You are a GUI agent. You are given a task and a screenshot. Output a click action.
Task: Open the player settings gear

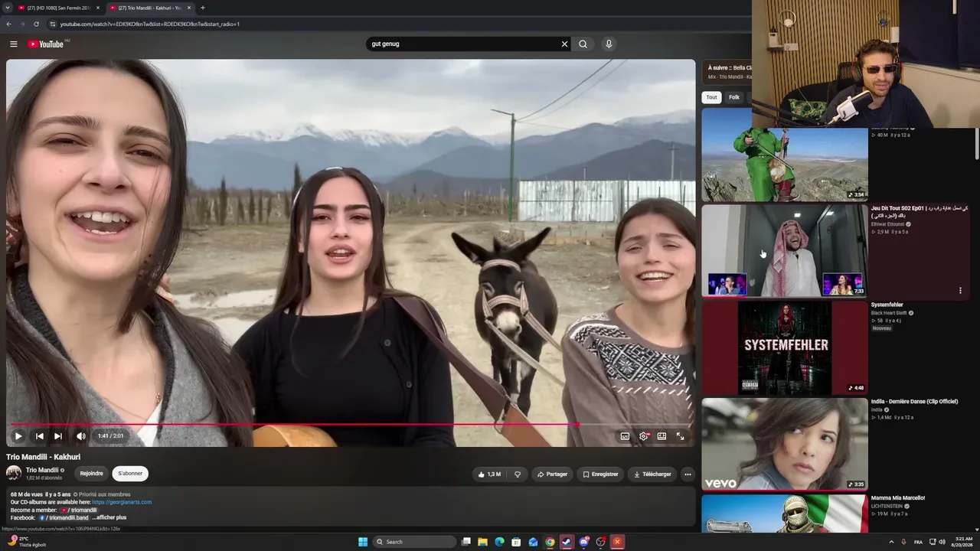point(643,436)
